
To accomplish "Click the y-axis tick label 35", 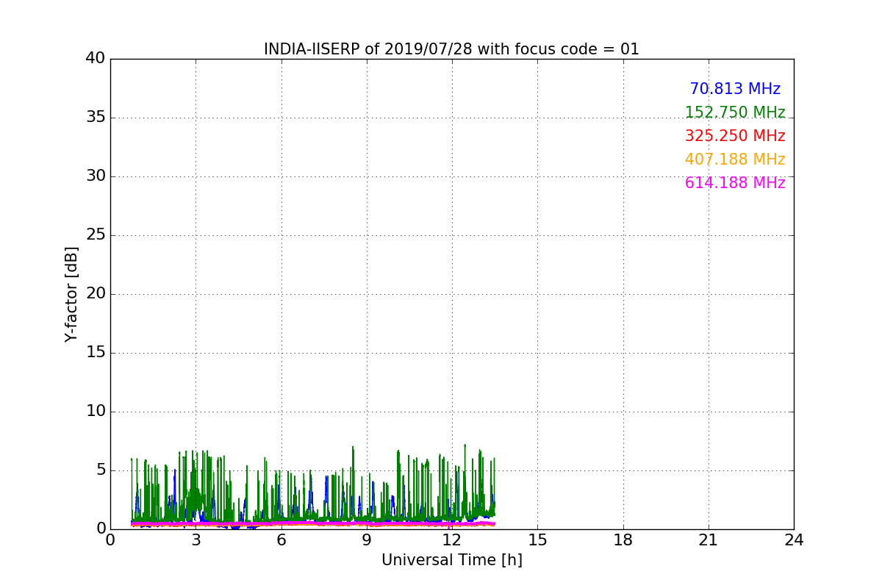I will 95,118.
